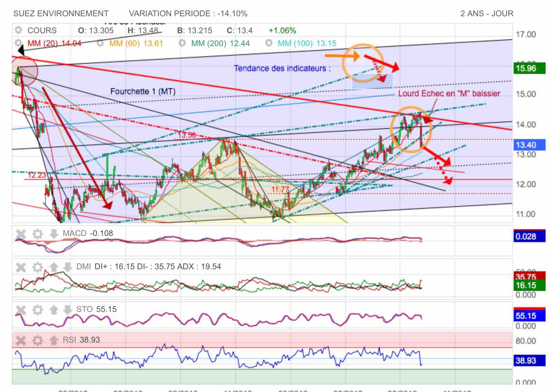Move the STO panel up
This screenshot has height=392, width=550.
point(54,310)
